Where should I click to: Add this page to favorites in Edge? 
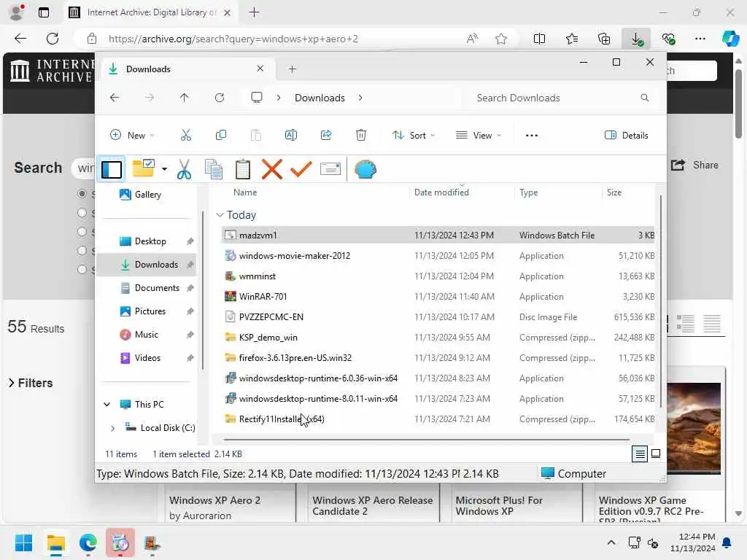coord(500,39)
